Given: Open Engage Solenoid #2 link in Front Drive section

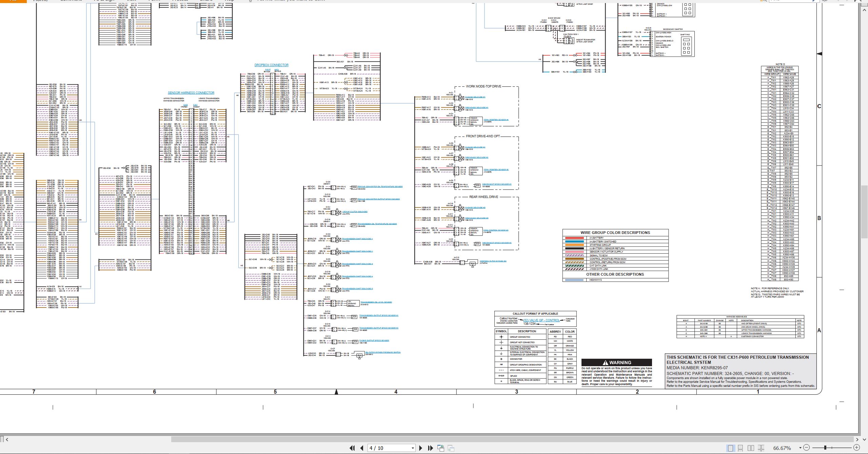Looking at the screenshot, I should click(x=475, y=147).
